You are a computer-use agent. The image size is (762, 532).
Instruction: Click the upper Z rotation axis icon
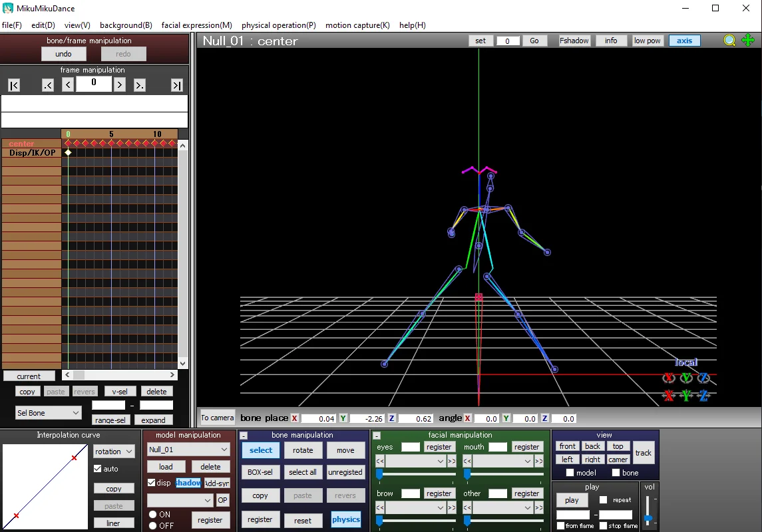pyautogui.click(x=703, y=378)
